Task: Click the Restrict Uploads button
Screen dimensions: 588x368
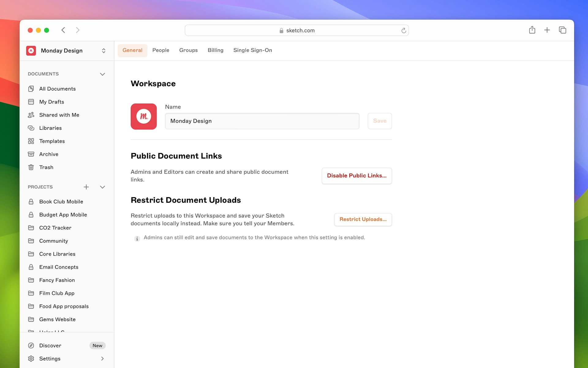Action: click(x=363, y=219)
